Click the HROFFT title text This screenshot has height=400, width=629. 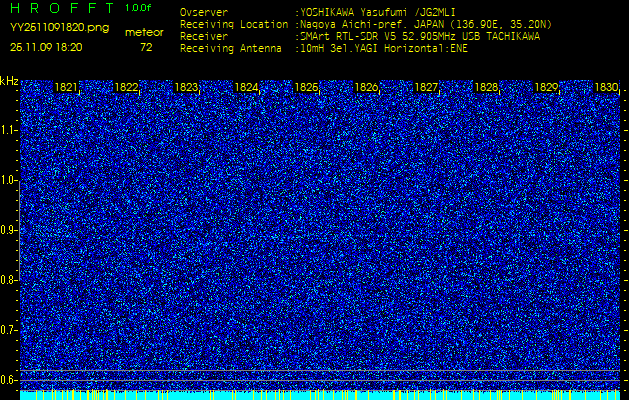[64, 8]
